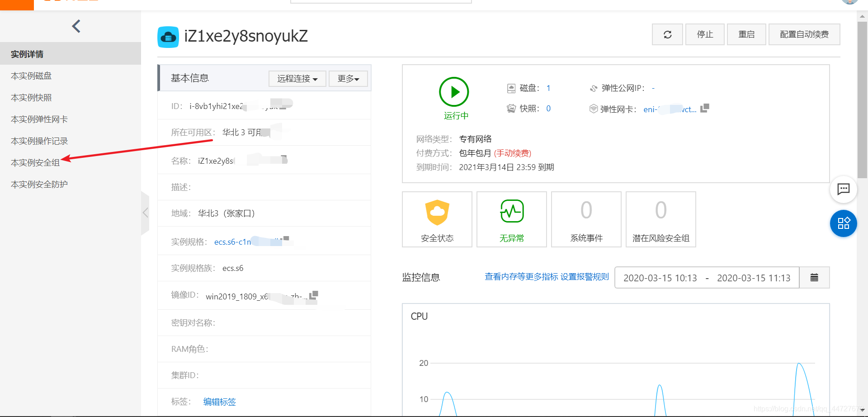868x417 pixels.
Task: Click the 手动续费 payment note
Action: click(513, 153)
